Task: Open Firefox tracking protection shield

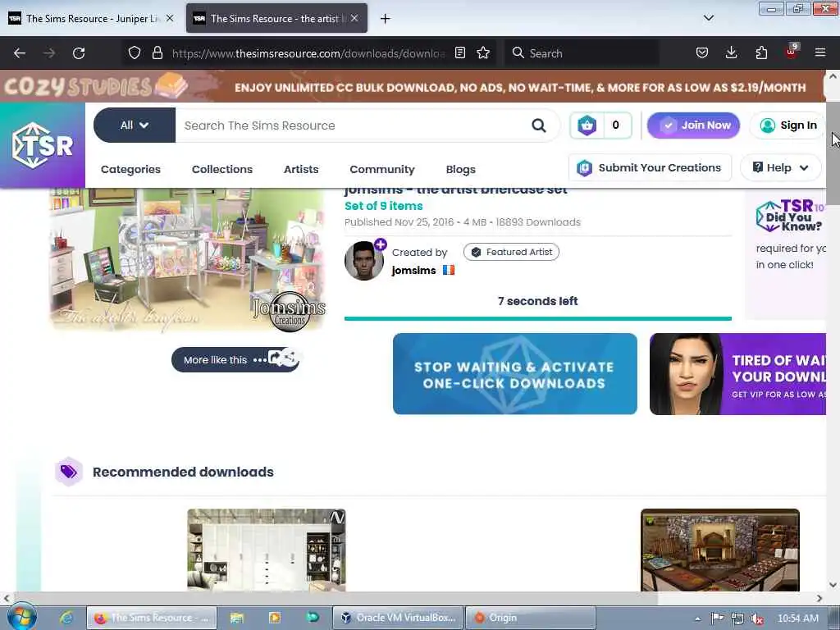Action: [x=135, y=52]
